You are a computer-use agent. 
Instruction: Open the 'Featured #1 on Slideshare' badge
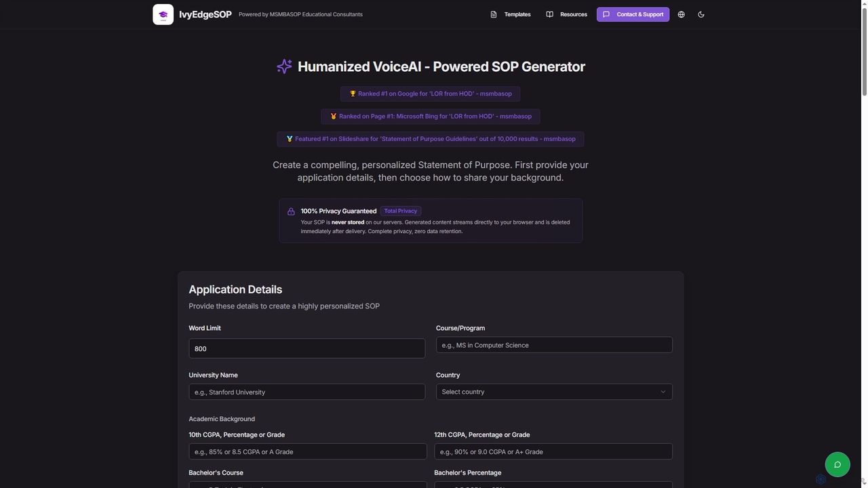pos(431,139)
